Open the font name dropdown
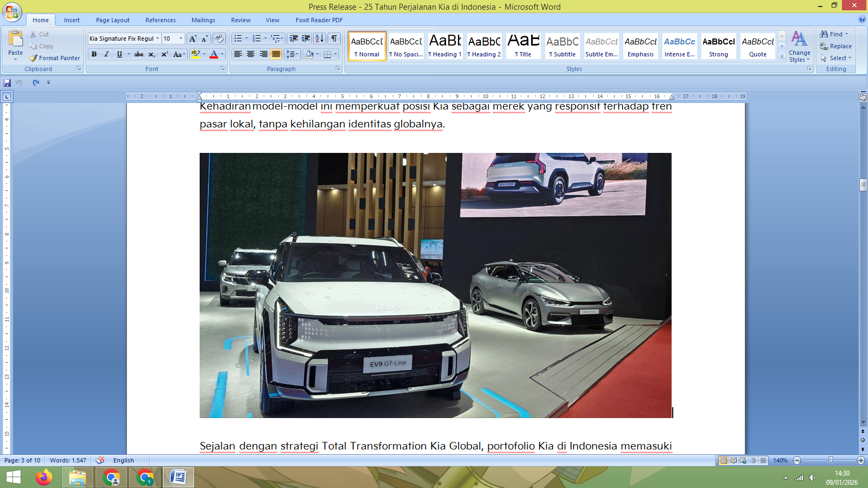The height and width of the screenshot is (488, 868). tap(158, 38)
